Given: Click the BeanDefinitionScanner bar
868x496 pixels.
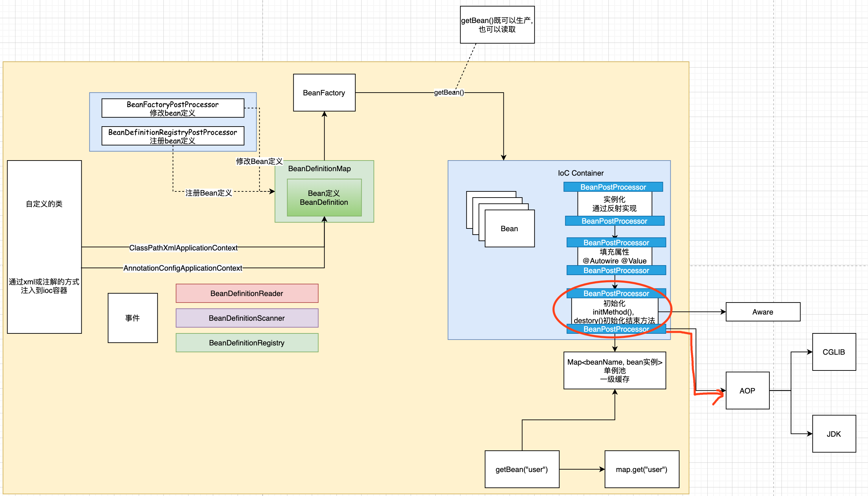Looking at the screenshot, I should (247, 318).
